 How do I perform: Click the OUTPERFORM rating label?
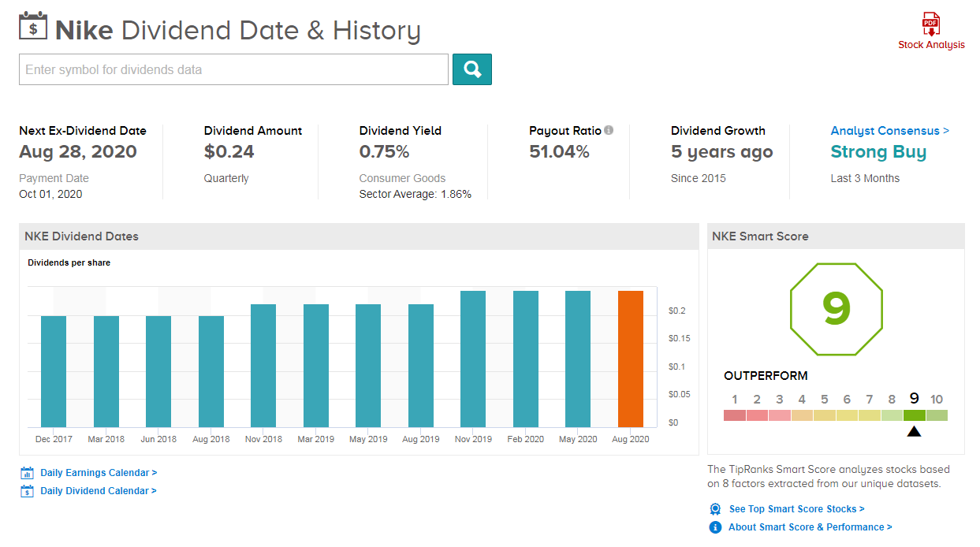click(x=766, y=376)
